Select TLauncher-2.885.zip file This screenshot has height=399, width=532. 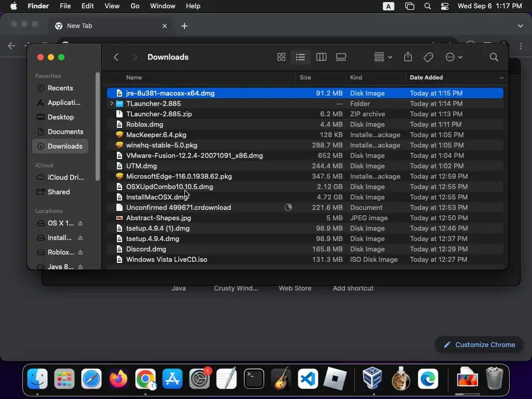coord(305,114)
